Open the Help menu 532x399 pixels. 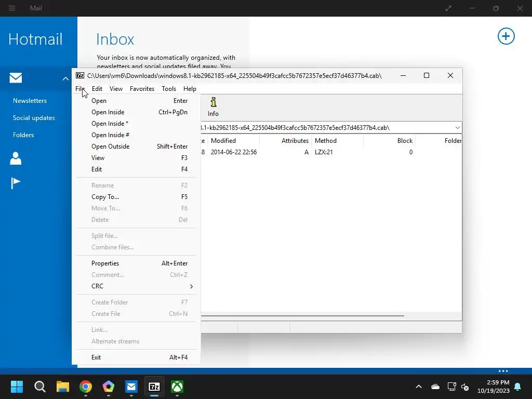(x=190, y=89)
